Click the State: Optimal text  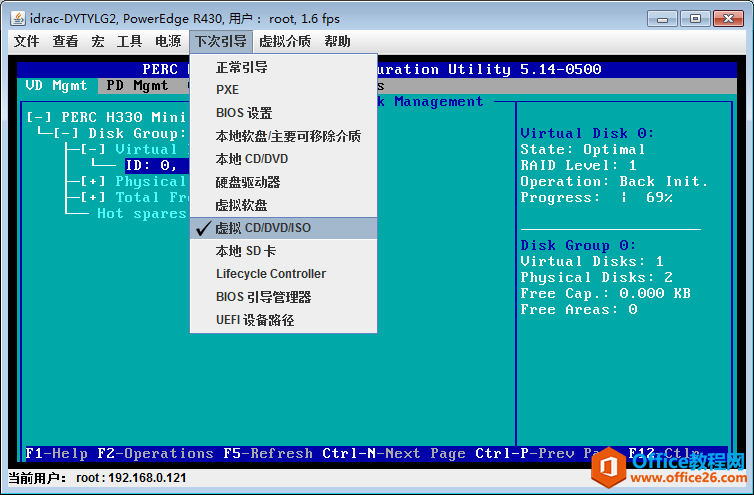click(x=582, y=149)
